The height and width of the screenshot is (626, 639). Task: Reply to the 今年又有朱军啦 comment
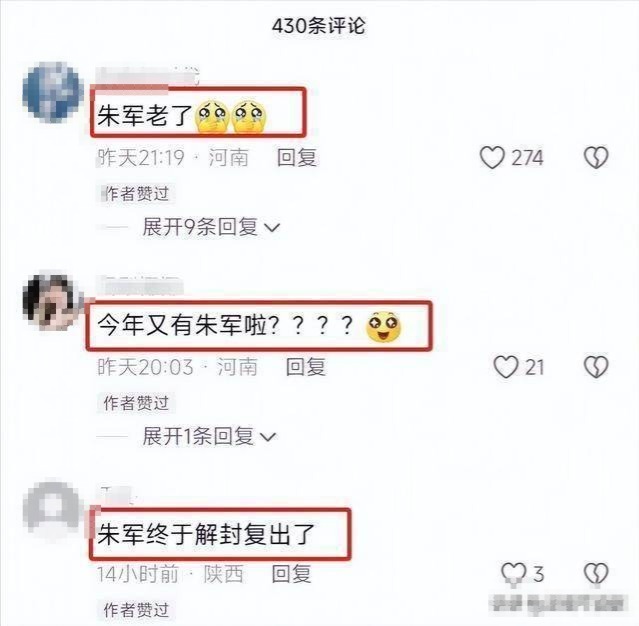[x=306, y=367]
